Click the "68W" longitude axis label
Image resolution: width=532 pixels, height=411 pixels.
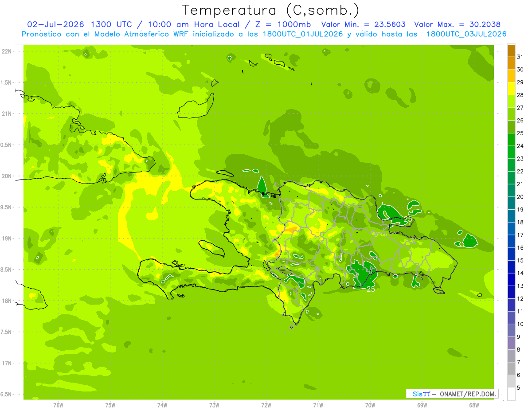click(474, 405)
